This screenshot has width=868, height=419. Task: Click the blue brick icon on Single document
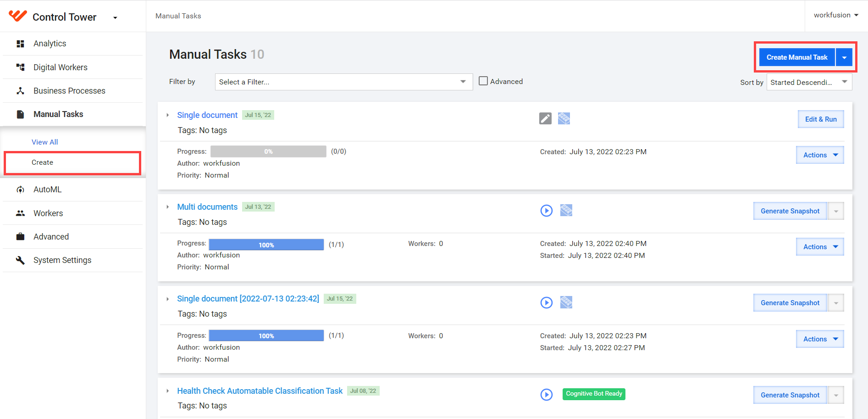click(564, 118)
